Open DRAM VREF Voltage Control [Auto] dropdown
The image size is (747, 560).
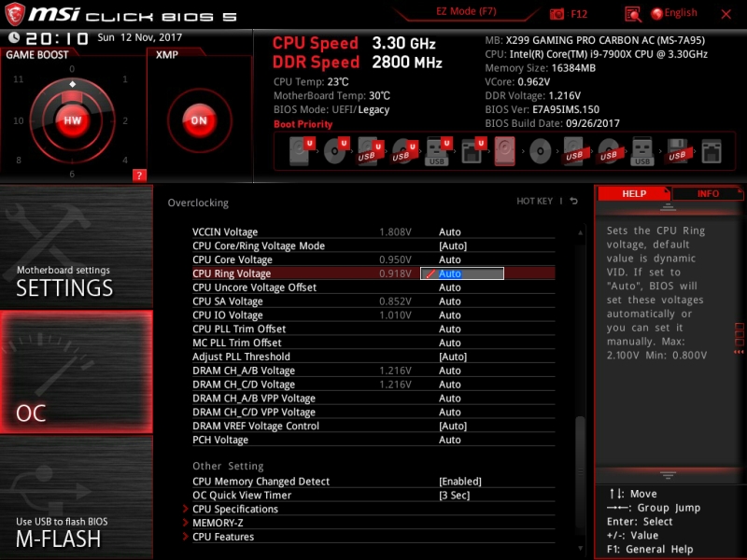[453, 426]
